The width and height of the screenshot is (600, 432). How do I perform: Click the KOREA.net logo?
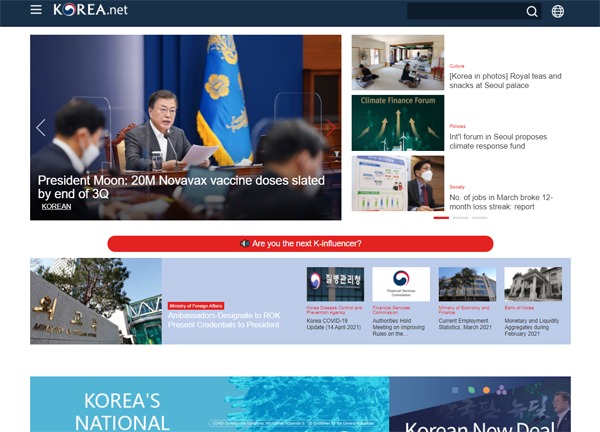(90, 10)
